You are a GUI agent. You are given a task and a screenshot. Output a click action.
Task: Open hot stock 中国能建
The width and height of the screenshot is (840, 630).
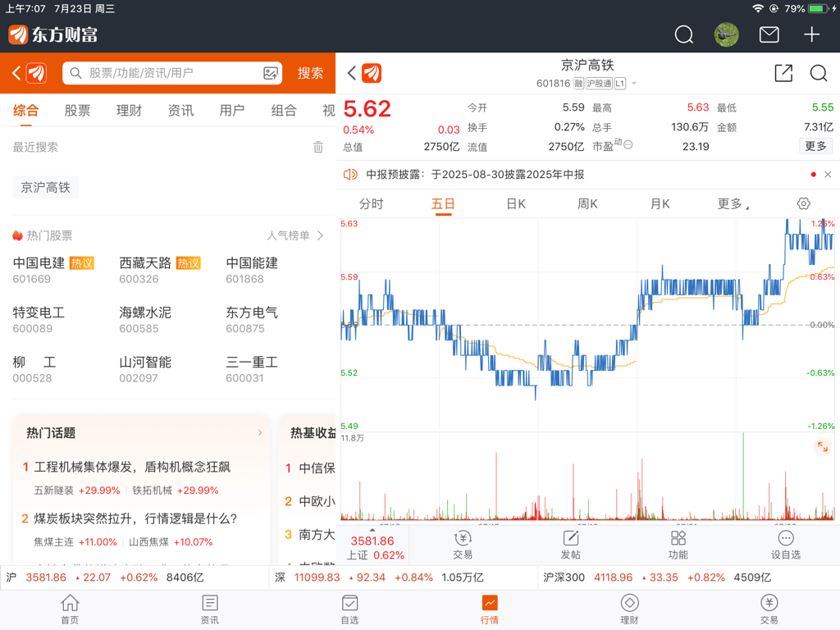pyautogui.click(x=252, y=270)
